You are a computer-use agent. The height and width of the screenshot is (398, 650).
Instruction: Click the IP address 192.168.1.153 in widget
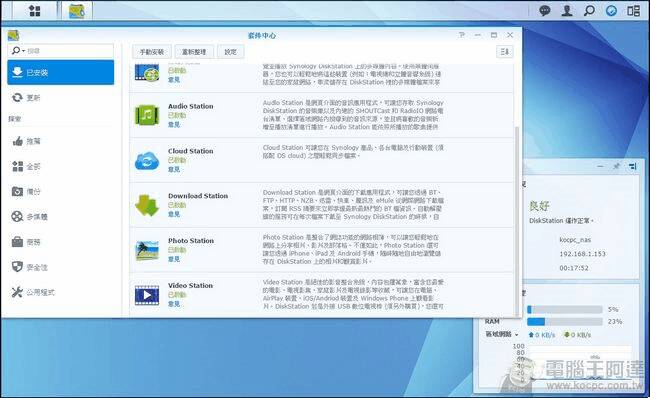point(582,253)
